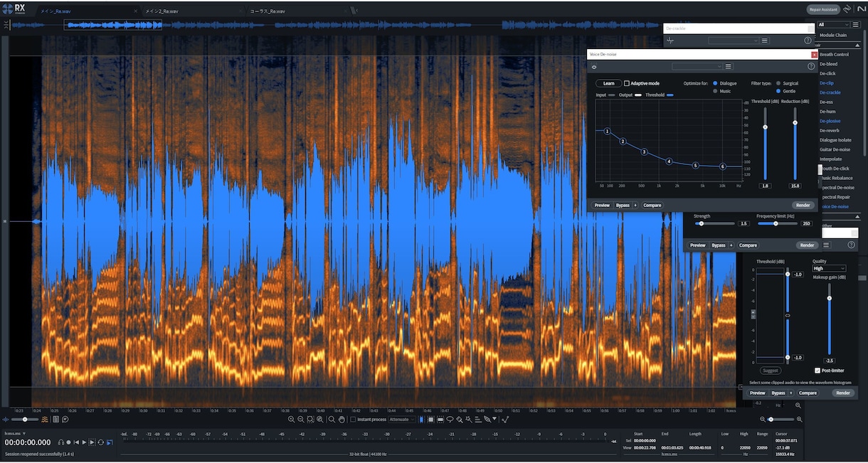The width and height of the screenshot is (868, 463).
Task: Open De-crackle window help icon
Action: tap(808, 41)
